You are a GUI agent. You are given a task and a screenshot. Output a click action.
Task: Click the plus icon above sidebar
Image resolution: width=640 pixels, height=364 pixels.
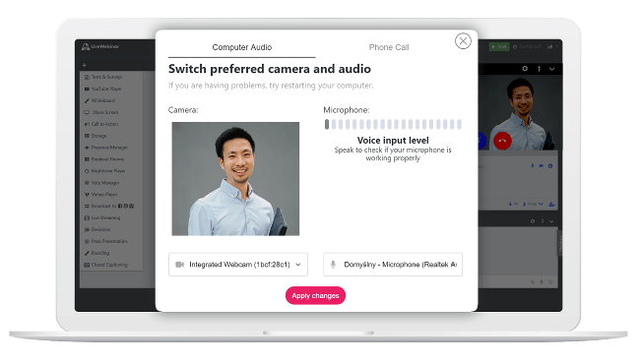[x=85, y=65]
